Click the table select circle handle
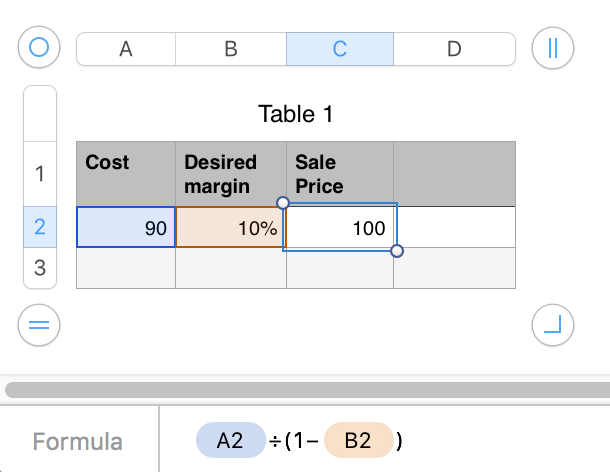Screen dimensions: 610x472 tap(40, 48)
